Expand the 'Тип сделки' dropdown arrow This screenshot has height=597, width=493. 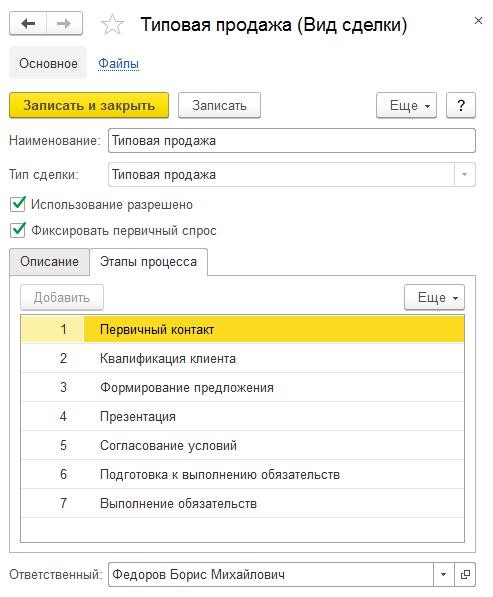click(464, 174)
